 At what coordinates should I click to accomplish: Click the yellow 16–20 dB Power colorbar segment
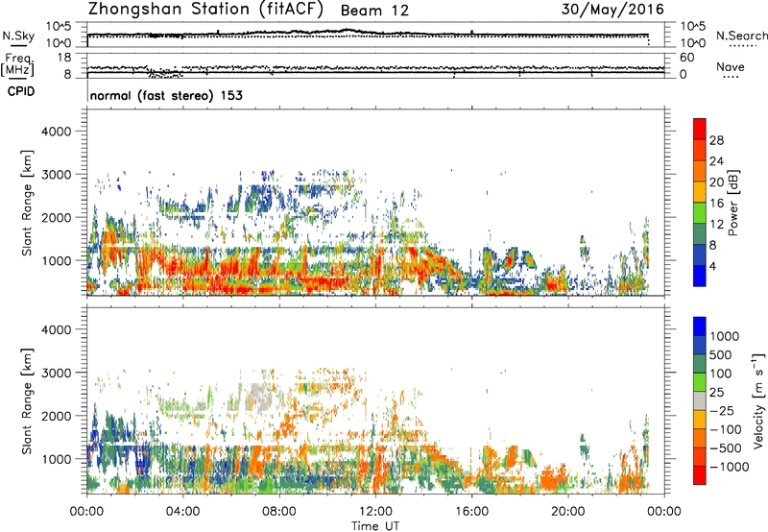point(700,191)
